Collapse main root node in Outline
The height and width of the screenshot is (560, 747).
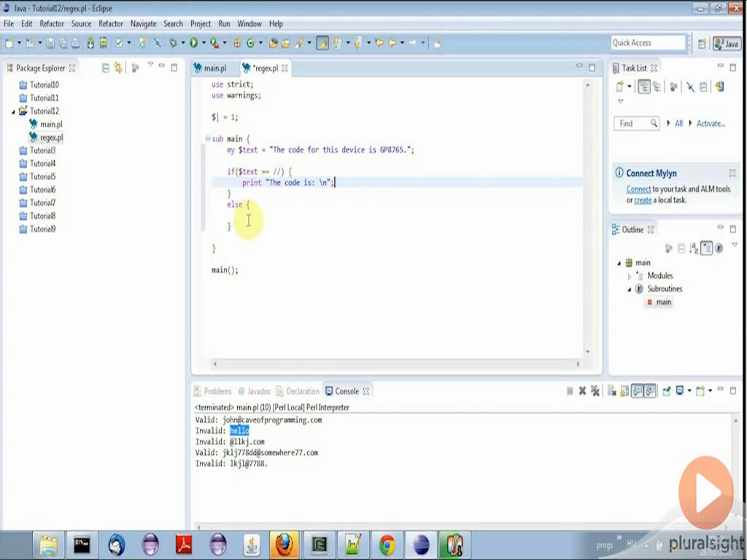coord(619,262)
